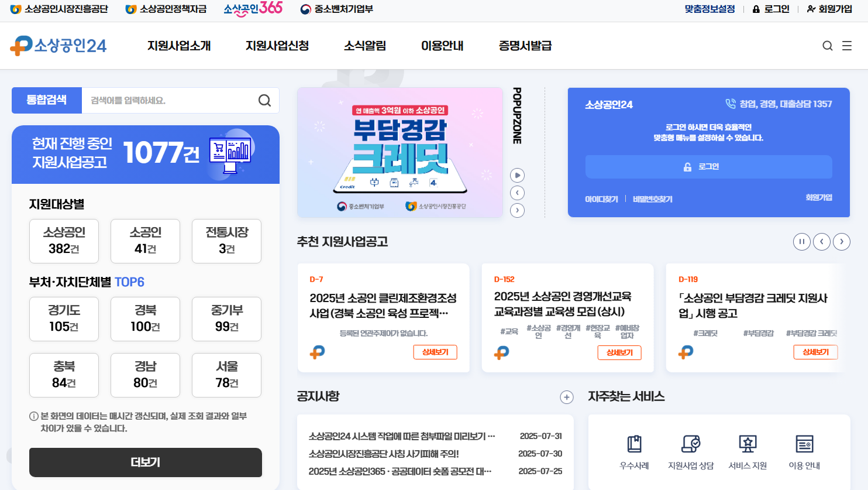Image resolution: width=868 pixels, height=490 pixels.
Task: Open the 지원사업소개 menu
Action: coord(179,46)
